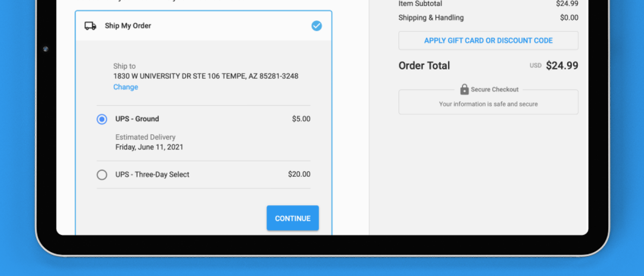
Task: Click the CONTINUE button
Action: point(293,218)
